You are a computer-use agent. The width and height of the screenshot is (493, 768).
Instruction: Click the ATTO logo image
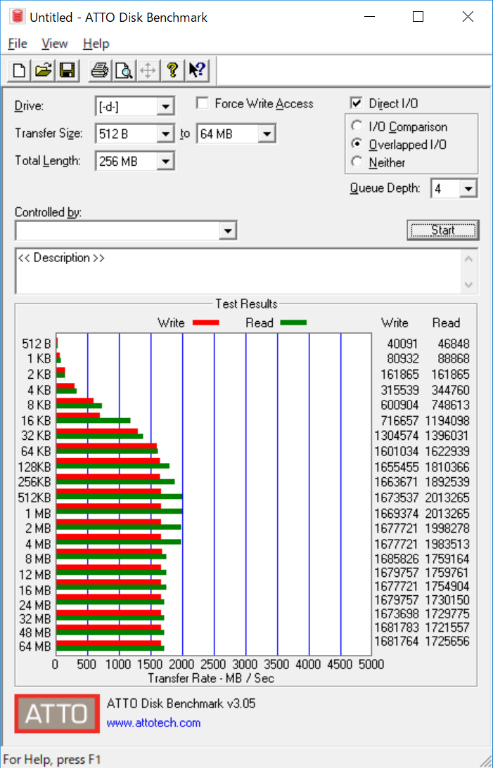click(x=57, y=714)
